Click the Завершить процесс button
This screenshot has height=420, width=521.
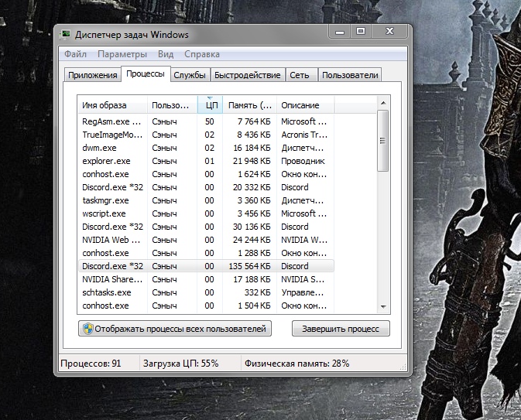coord(341,329)
